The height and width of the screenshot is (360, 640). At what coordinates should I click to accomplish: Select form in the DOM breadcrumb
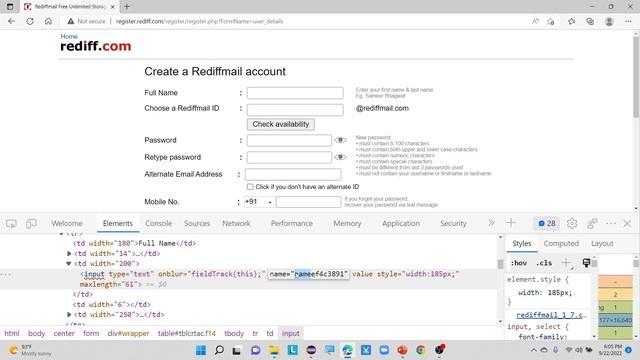pos(91,333)
